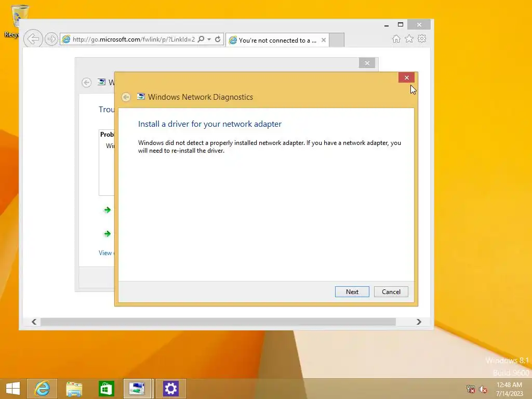
Task: Open address bar autocomplete dropdown arrow
Action: 209,39
